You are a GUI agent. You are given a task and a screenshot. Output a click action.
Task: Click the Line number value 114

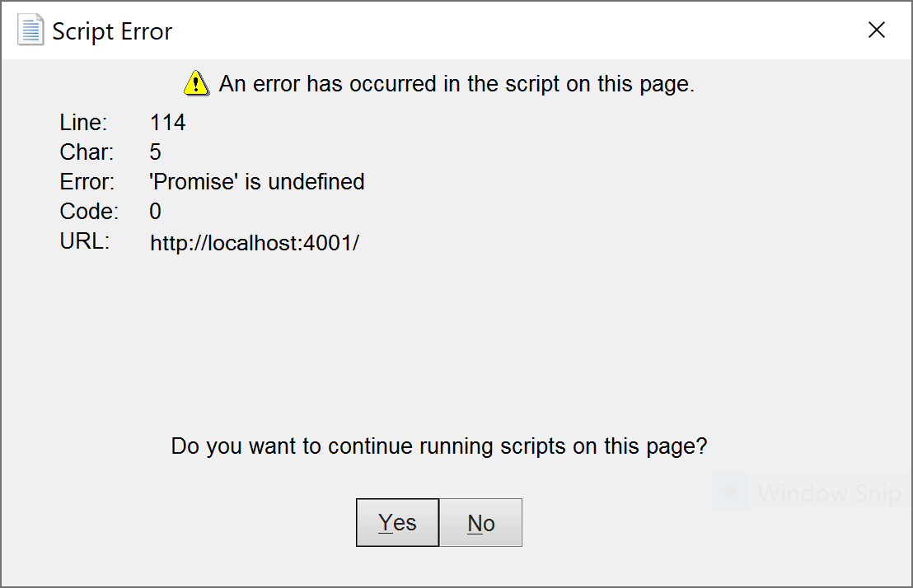pos(168,122)
